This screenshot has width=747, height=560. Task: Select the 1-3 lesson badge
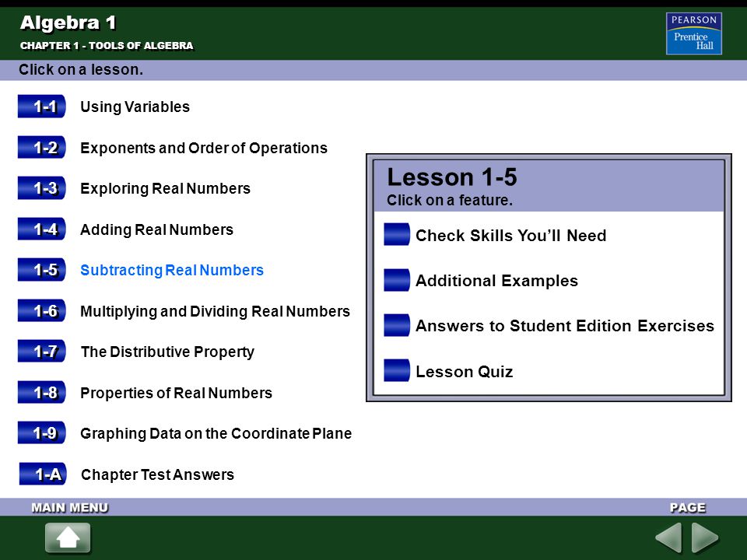click(x=41, y=188)
